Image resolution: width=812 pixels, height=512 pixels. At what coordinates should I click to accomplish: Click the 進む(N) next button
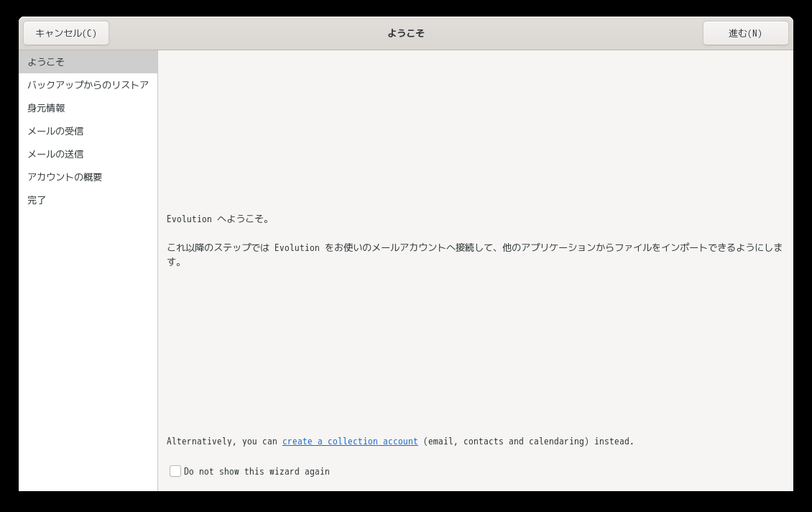coord(745,33)
